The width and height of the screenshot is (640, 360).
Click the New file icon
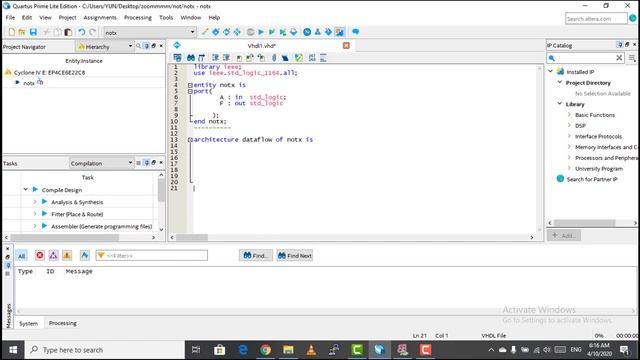[11, 32]
